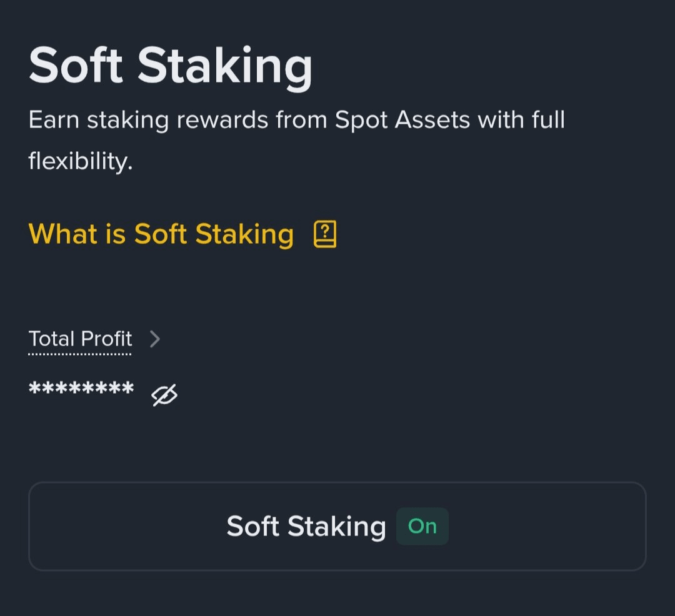
Task: Select the Total Profit dotted-underlined label
Action: (80, 339)
